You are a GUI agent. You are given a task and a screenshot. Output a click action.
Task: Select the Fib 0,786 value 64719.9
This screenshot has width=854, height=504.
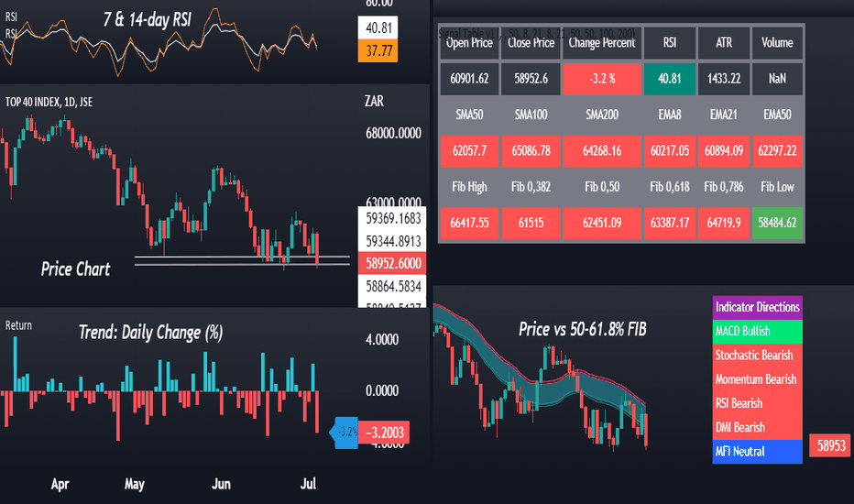[x=724, y=223]
